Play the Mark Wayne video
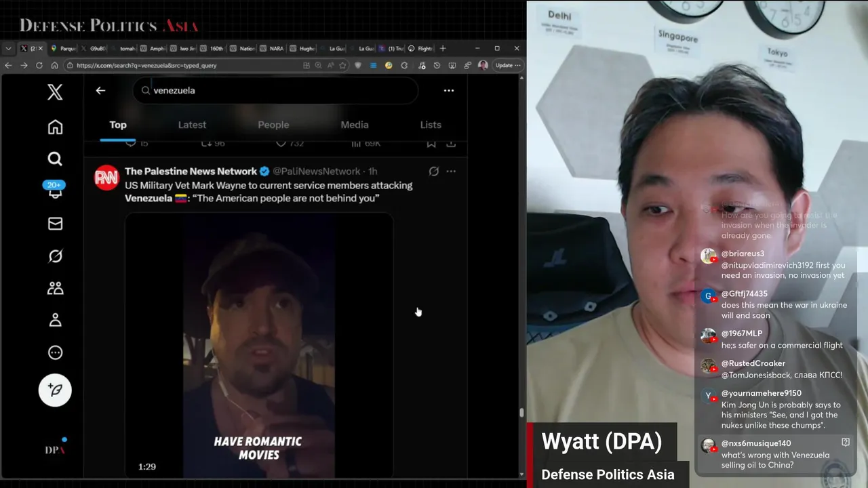This screenshot has height=488, width=868. coord(258,345)
